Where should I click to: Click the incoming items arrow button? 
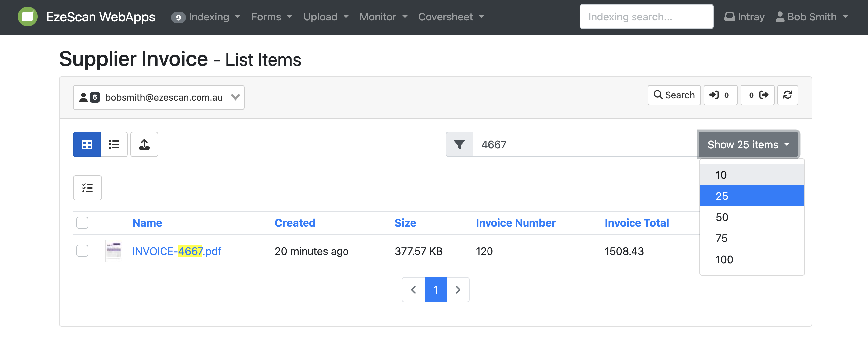[720, 95]
